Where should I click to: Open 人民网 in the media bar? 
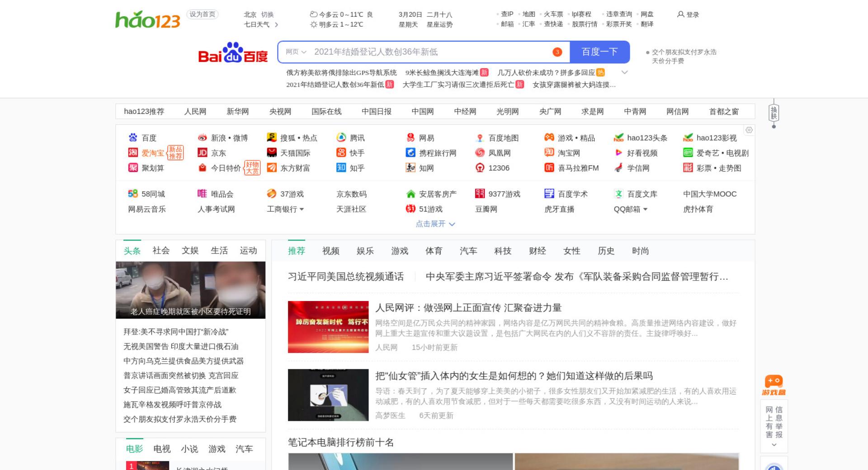pyautogui.click(x=195, y=111)
